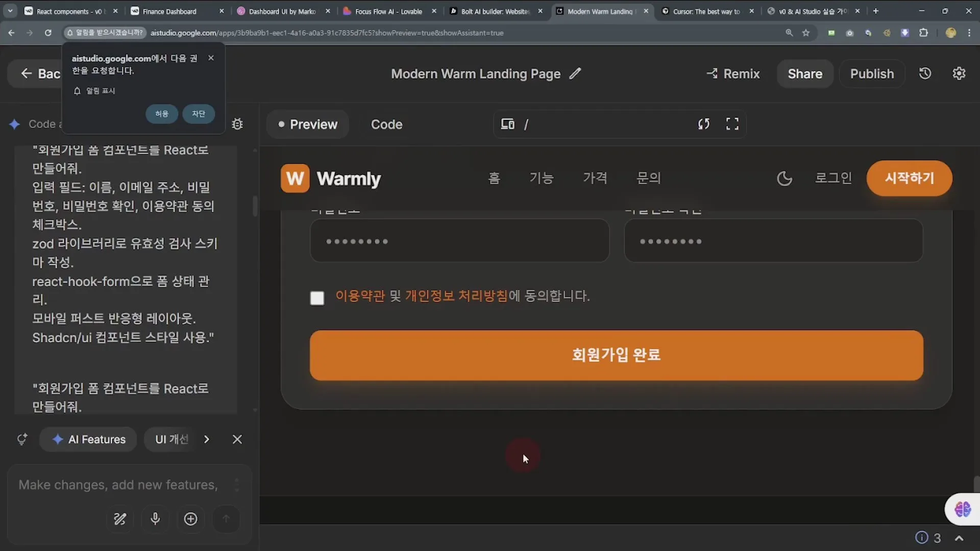This screenshot has height=551, width=980.
Task: Dismiss the suggestion chips row
Action: (237, 439)
